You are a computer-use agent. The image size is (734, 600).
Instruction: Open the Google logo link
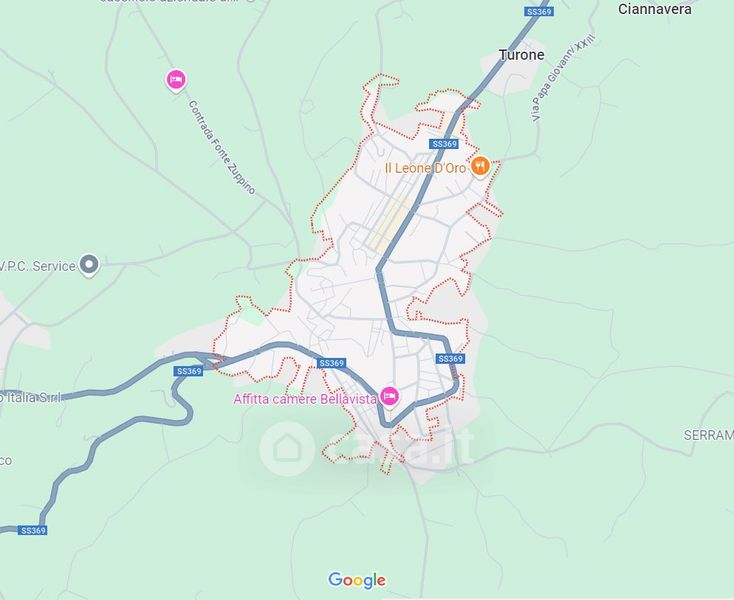click(357, 580)
